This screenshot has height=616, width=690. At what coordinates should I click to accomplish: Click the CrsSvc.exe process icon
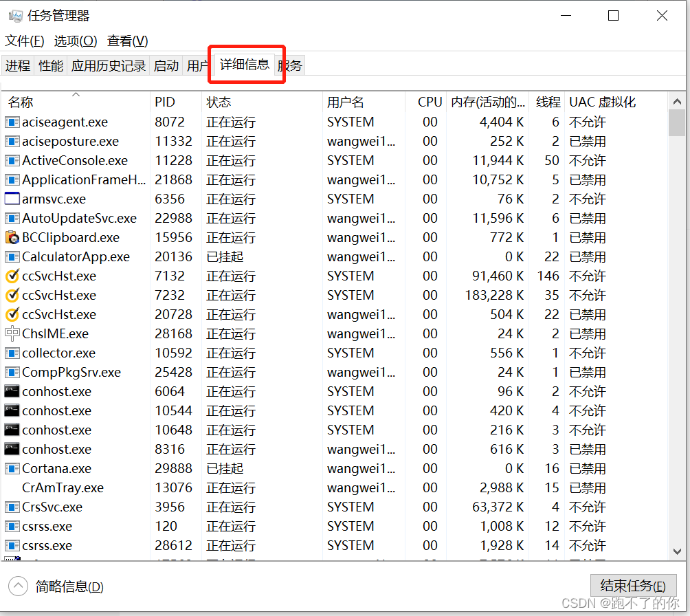tap(12, 507)
